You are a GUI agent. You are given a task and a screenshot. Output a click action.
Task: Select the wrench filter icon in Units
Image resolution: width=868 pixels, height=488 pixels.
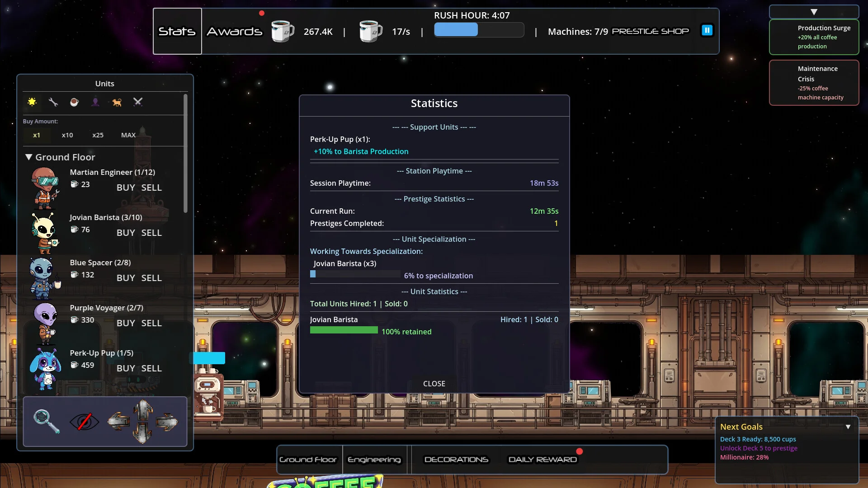(x=53, y=102)
